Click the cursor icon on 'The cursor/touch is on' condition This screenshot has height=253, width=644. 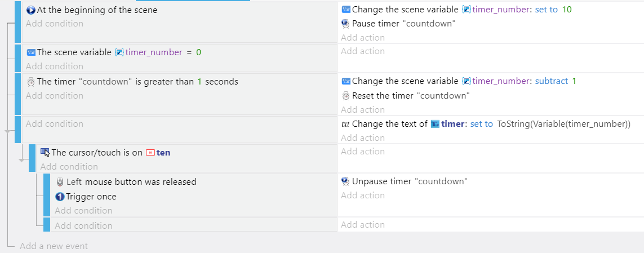point(45,153)
